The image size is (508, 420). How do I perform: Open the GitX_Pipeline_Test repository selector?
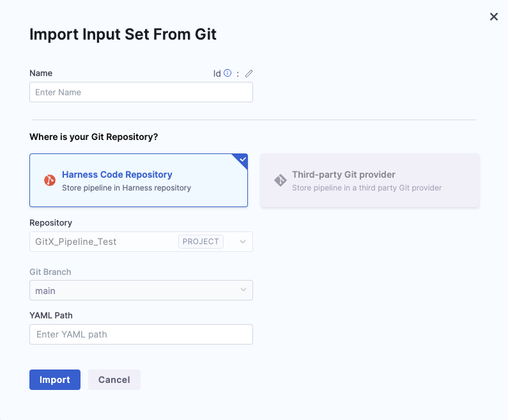click(x=102, y=242)
